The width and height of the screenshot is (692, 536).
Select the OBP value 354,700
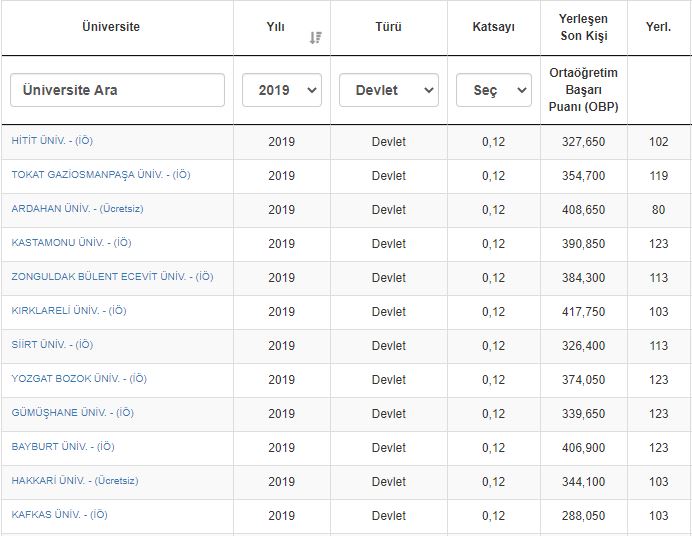(x=583, y=176)
